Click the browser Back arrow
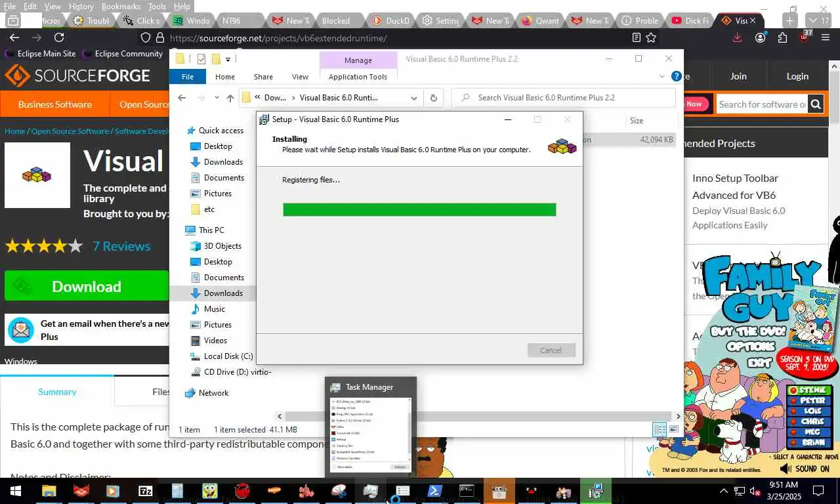This screenshot has width=840, height=504. pos(14,37)
